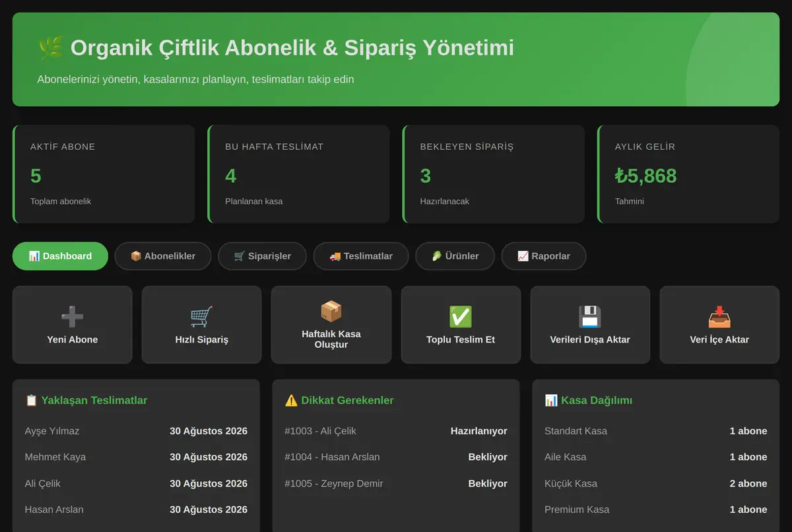
Task: Go to the Ürünler tab
Action: pos(455,256)
